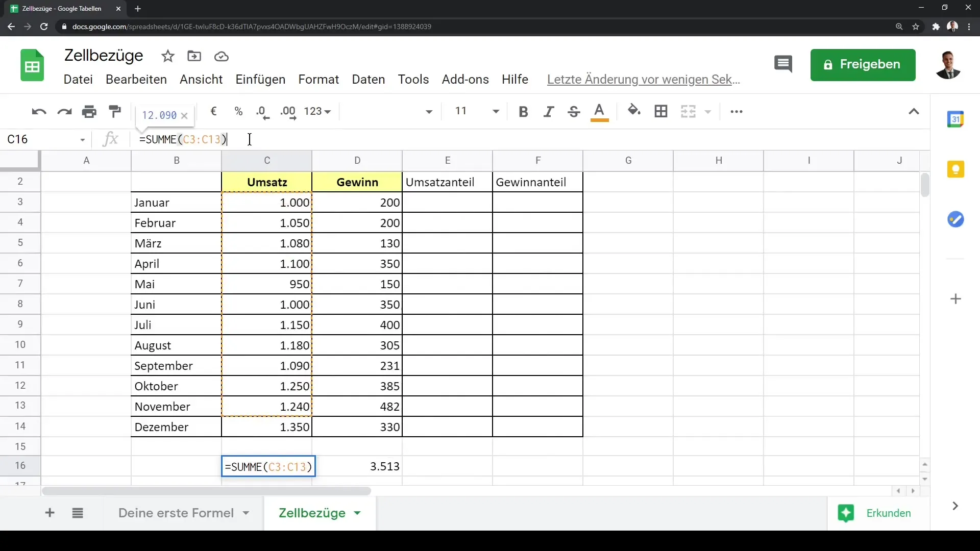Image resolution: width=980 pixels, height=551 pixels.
Task: Open the Bearbeiten menu
Action: 136,80
